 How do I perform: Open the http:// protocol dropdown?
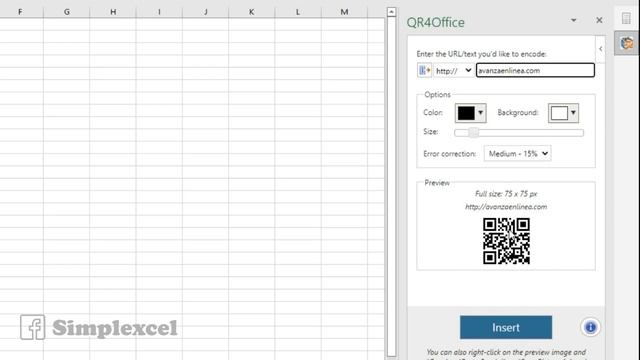click(x=453, y=71)
